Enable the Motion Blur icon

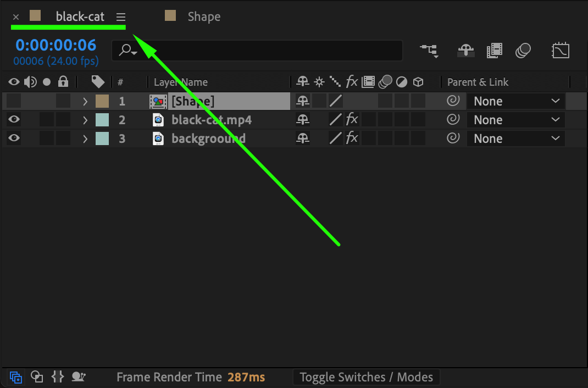click(x=523, y=51)
